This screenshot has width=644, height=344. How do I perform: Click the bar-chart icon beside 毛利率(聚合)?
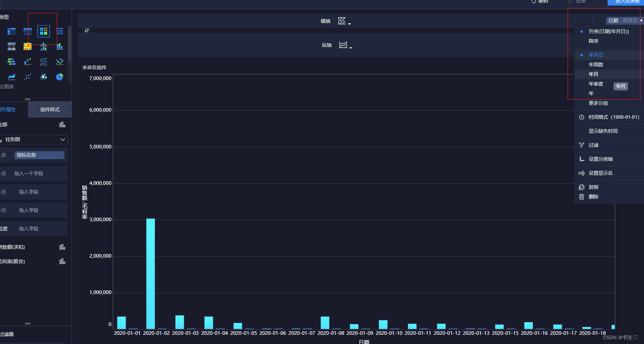click(62, 262)
